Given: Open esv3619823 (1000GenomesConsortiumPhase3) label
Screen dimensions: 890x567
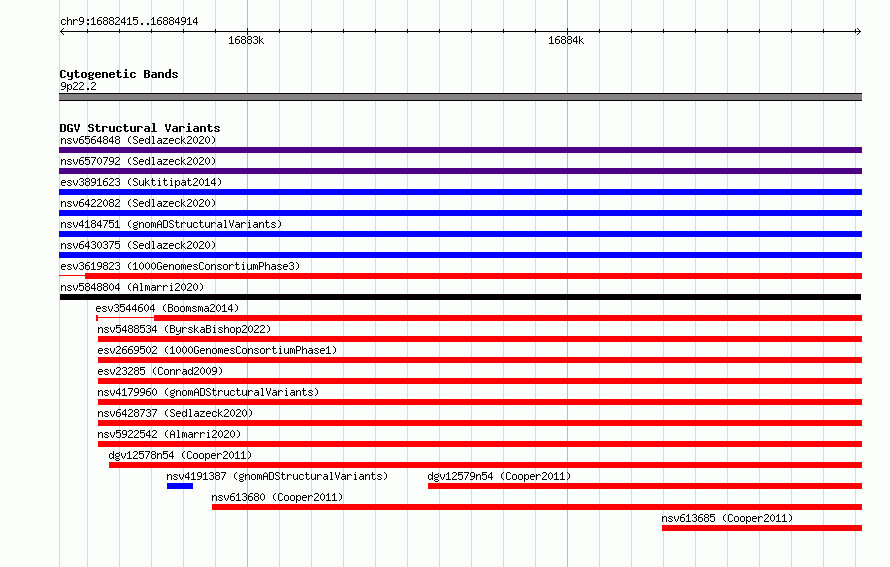Looking at the screenshot, I should click(180, 266).
